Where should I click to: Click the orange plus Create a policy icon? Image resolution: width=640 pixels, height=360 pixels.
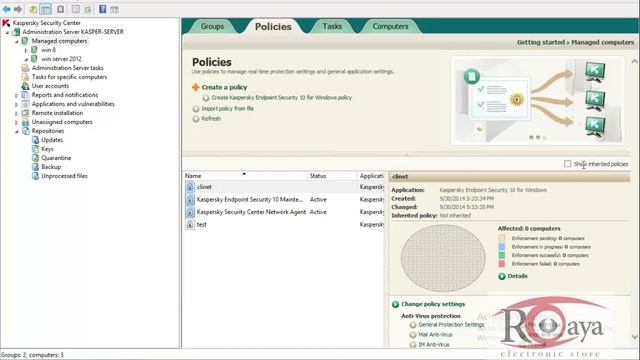click(x=196, y=87)
